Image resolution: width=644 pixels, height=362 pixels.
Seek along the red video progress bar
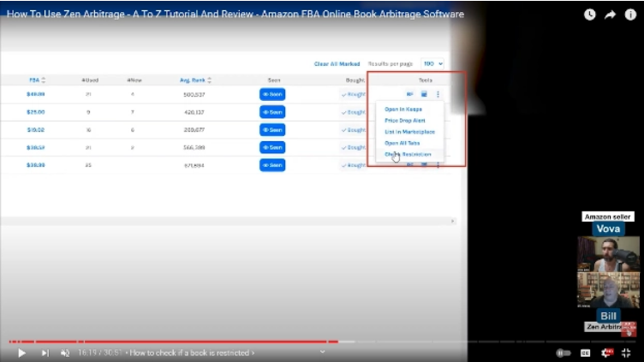point(173,341)
